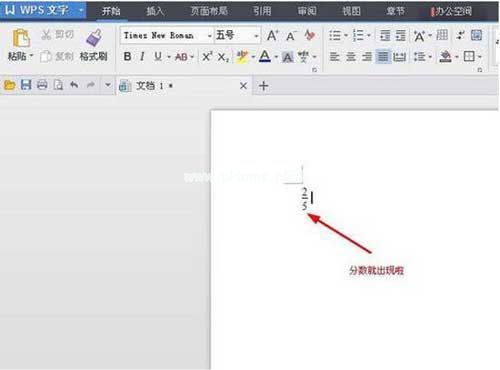
Task: Toggle Superscript X² formatting
Action: [206, 57]
